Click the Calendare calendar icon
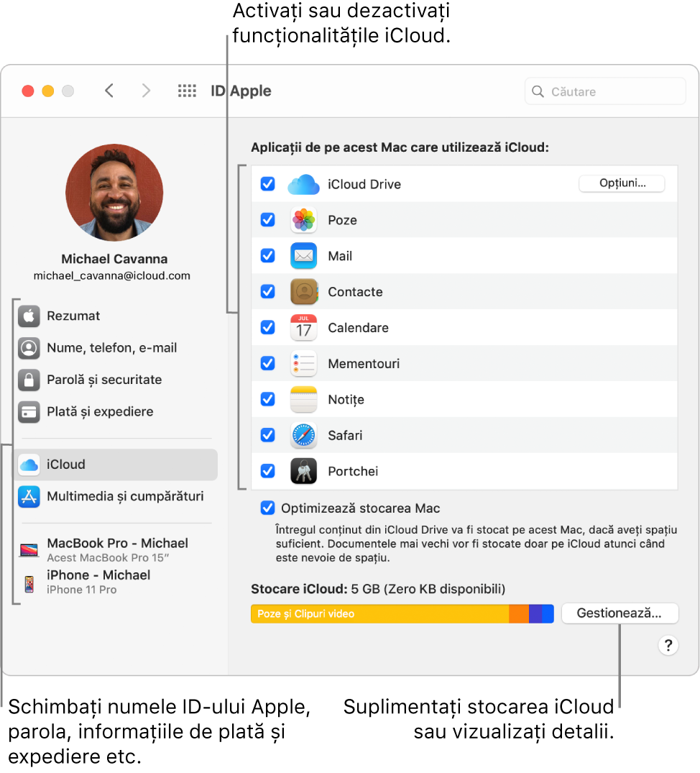The height and width of the screenshot is (773, 700). (x=303, y=328)
